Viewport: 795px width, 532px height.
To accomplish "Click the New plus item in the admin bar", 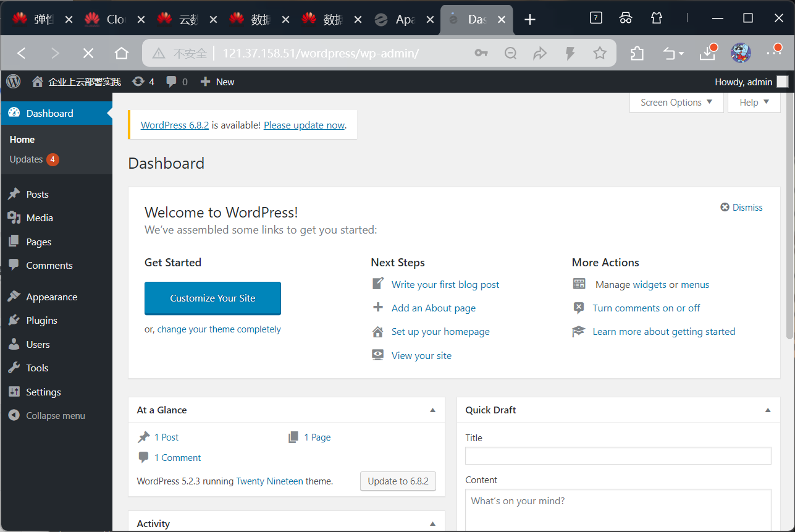I will coord(217,82).
